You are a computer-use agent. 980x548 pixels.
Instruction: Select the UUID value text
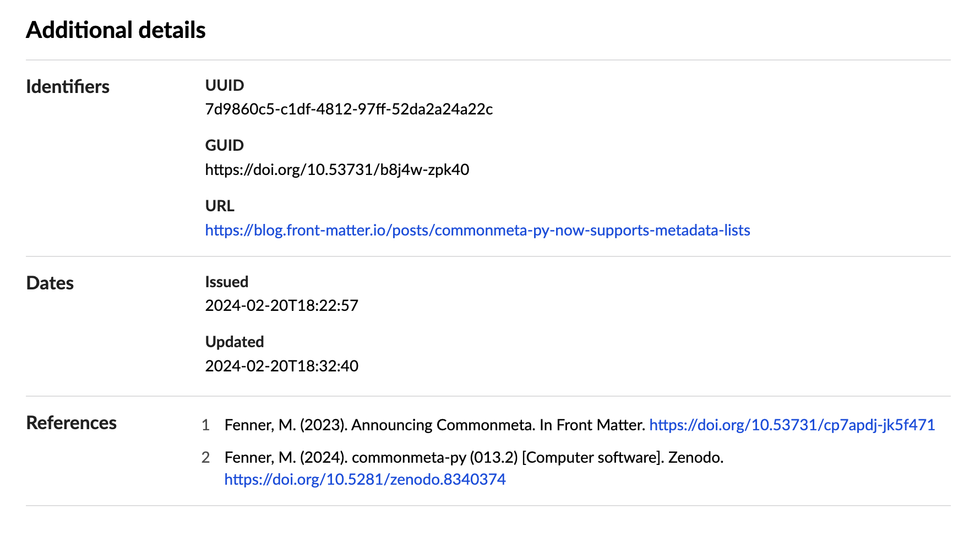349,109
